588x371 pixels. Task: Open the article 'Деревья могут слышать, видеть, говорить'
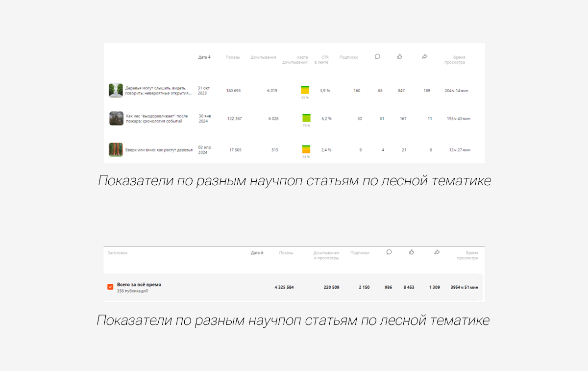(x=158, y=90)
